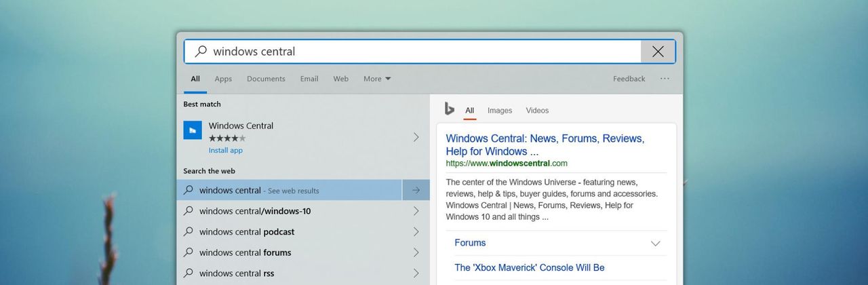Click the Install app link
The image size is (868, 285).
(225, 151)
